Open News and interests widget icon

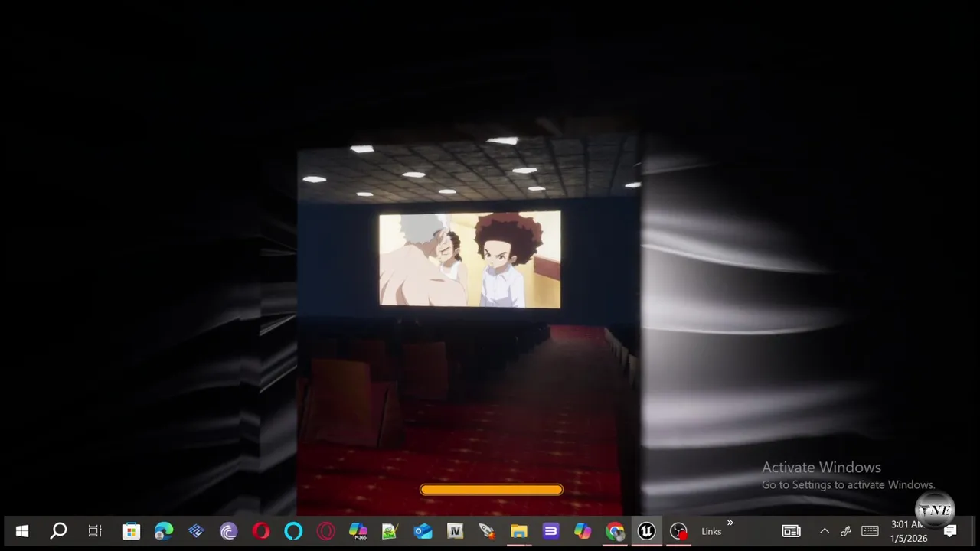pos(791,531)
